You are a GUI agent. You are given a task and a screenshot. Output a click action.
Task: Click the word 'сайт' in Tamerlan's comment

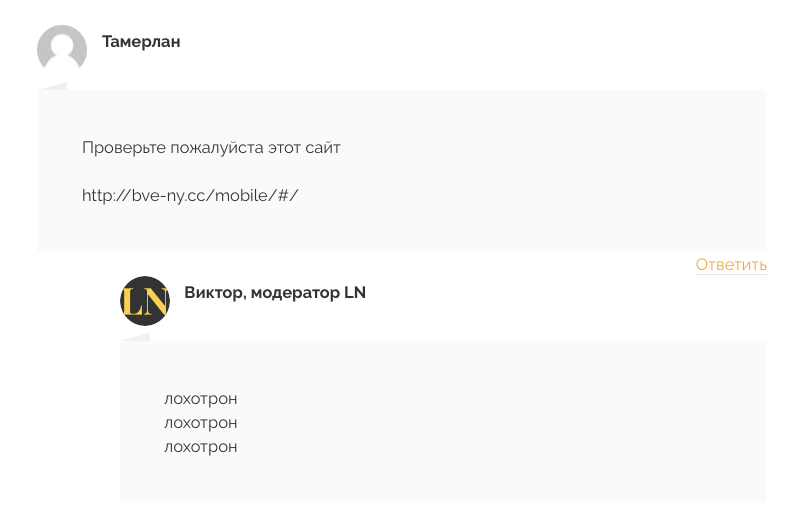pyautogui.click(x=323, y=148)
